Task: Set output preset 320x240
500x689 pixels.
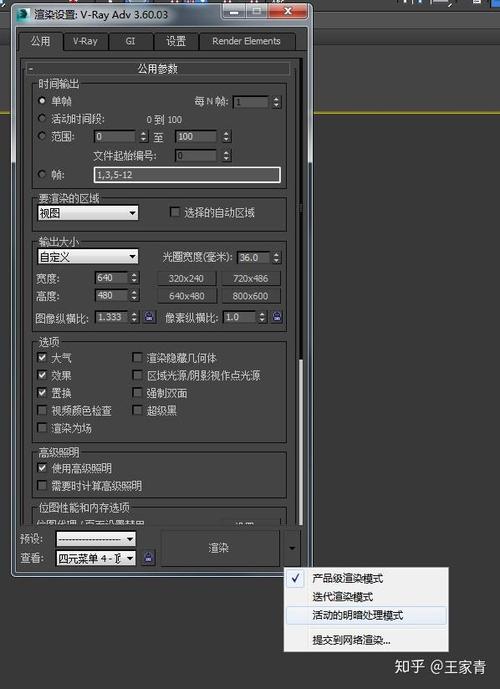Action: 187,278
